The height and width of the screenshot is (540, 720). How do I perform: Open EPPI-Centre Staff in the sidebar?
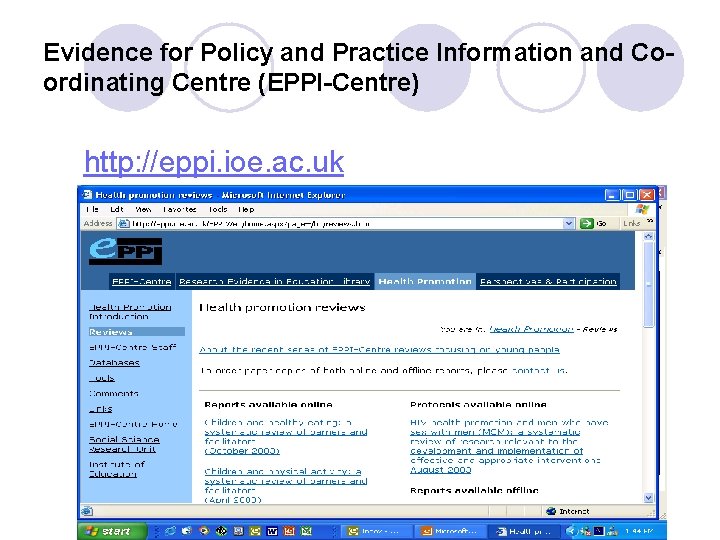coord(133,347)
